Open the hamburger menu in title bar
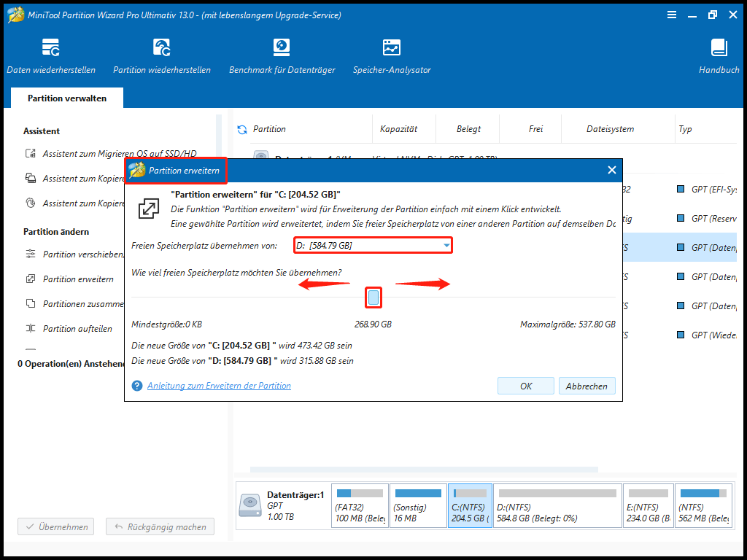The height and width of the screenshot is (560, 747). click(672, 15)
